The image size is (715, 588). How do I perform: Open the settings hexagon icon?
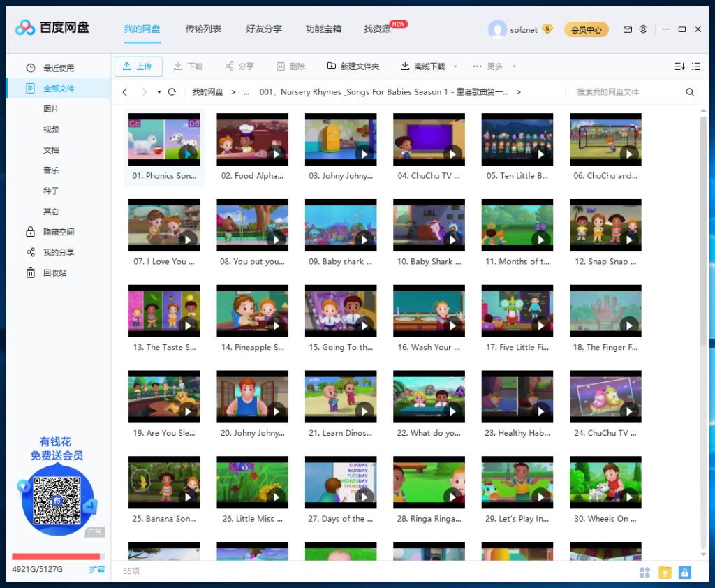(643, 29)
